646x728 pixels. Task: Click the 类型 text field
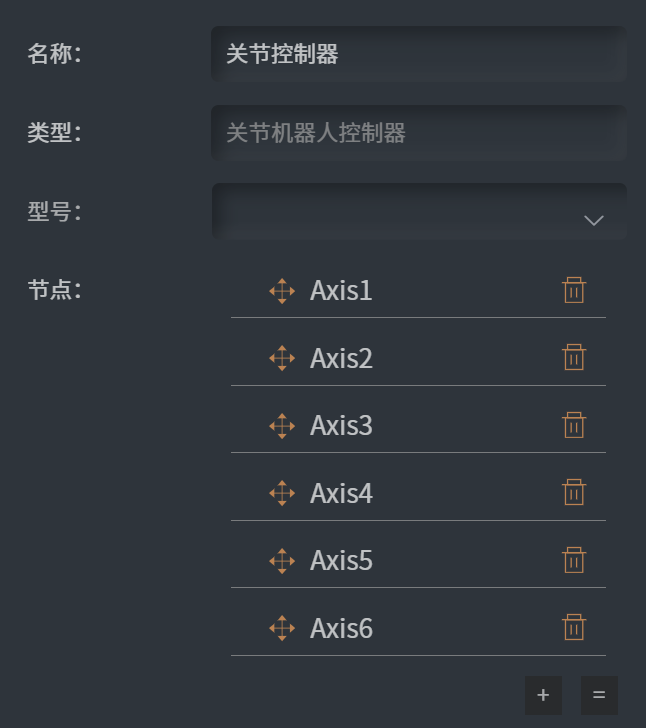coord(419,133)
